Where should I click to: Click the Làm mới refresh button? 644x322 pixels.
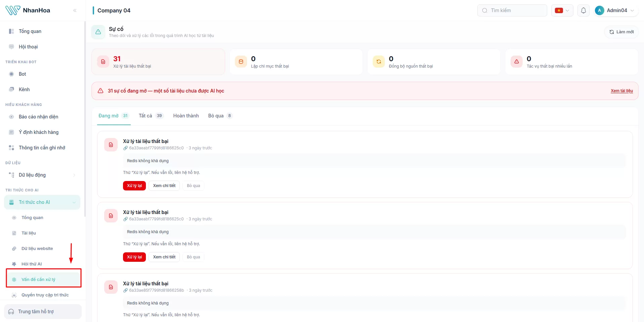coord(621,32)
